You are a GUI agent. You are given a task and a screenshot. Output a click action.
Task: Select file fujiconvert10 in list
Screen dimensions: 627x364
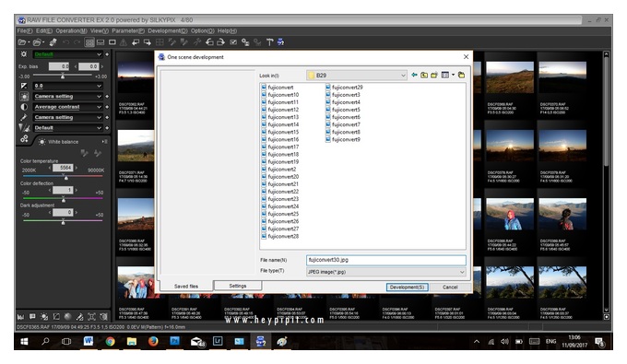click(279, 95)
